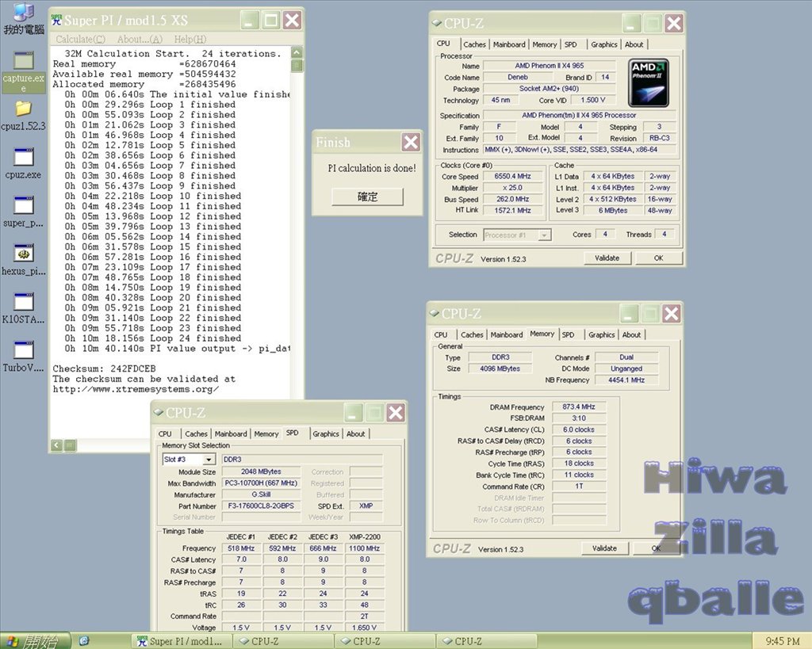Activate the last CPU-Z taskbar button
This screenshot has width=812, height=649.
(x=486, y=641)
